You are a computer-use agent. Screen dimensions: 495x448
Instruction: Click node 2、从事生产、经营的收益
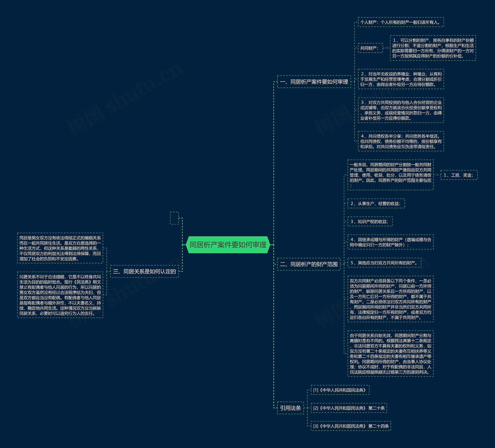[376, 203]
